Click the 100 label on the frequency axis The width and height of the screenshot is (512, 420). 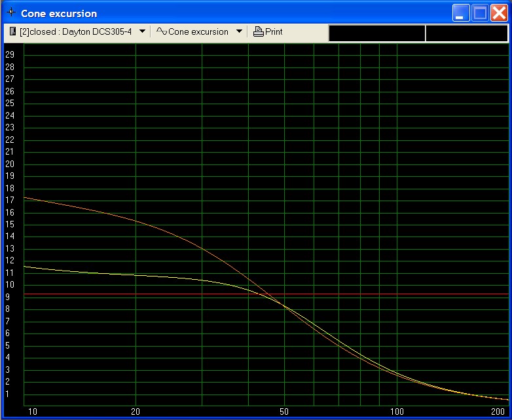[x=397, y=411]
